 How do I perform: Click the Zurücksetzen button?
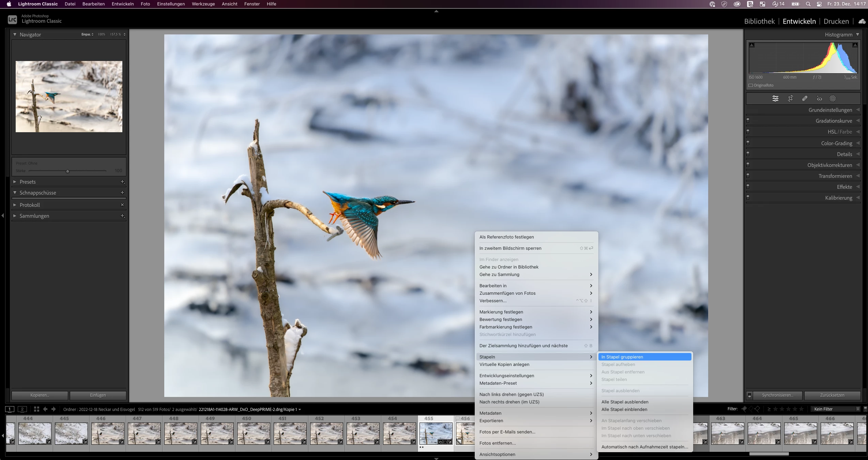[832, 395]
